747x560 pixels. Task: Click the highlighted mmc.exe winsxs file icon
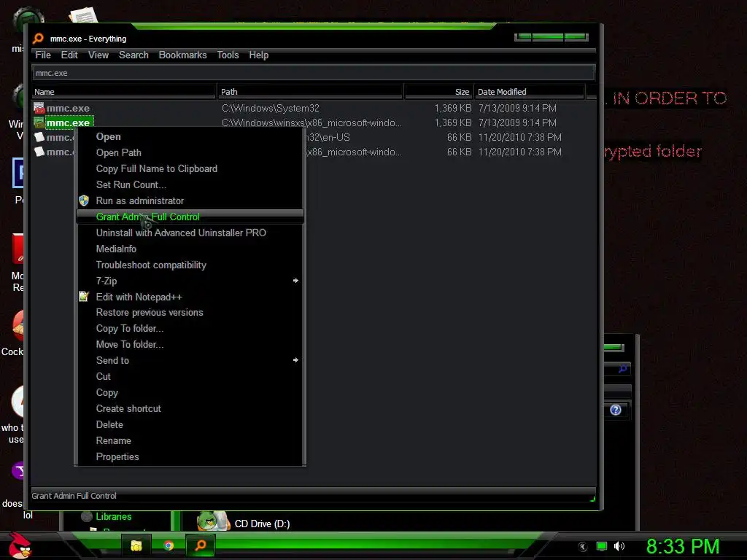point(39,122)
